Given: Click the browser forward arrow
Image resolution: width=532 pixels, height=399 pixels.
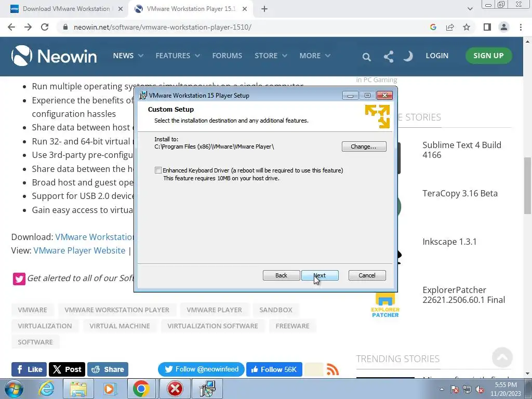Looking at the screenshot, I should coord(28,27).
